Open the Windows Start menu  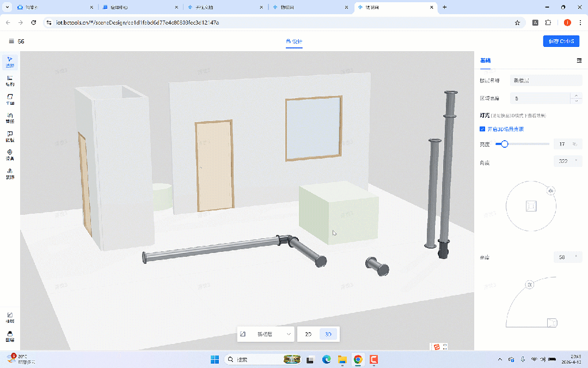215,359
